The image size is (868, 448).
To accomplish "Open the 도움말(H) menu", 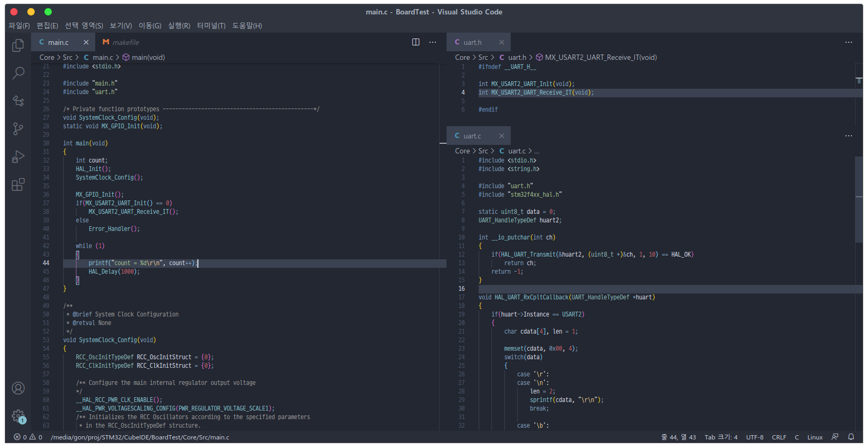I will (247, 26).
